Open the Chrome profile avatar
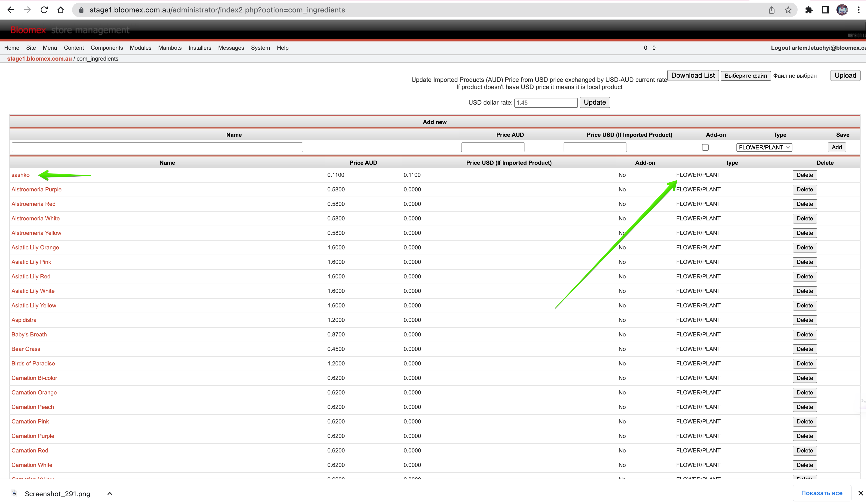This screenshot has width=866, height=504. [x=842, y=10]
